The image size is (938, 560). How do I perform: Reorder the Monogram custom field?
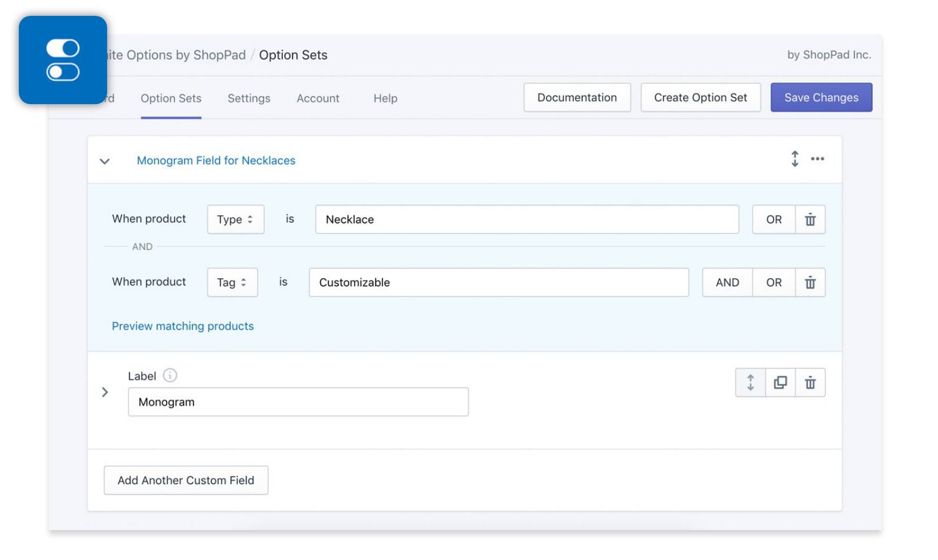[x=750, y=382]
